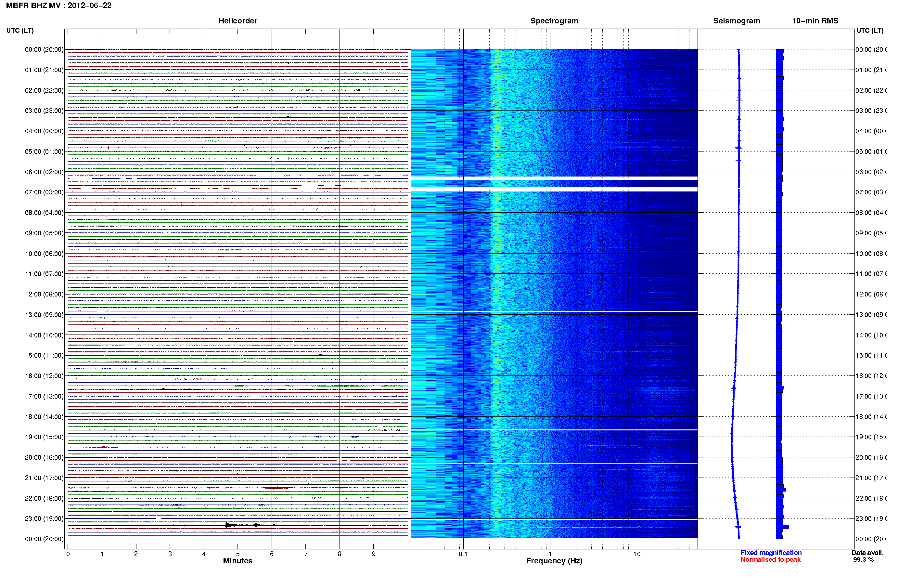Click the 4 tick on Minutes axis
This screenshot has width=924, height=578.
tap(204, 554)
